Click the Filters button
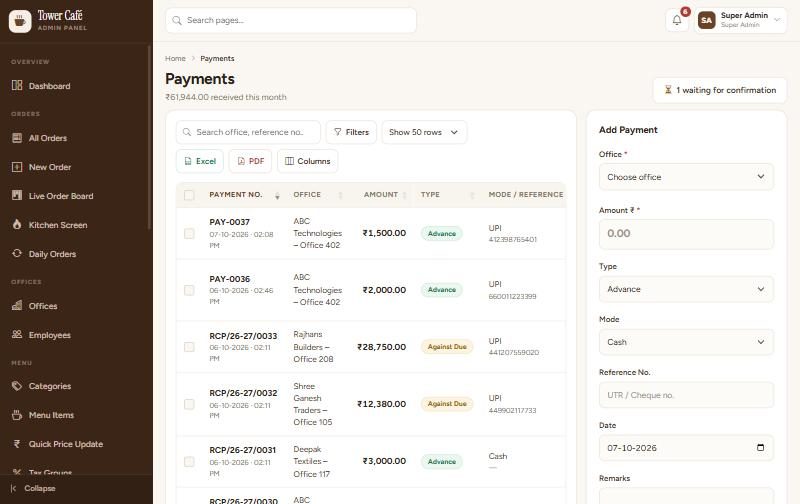The image size is (800, 504). (351, 132)
